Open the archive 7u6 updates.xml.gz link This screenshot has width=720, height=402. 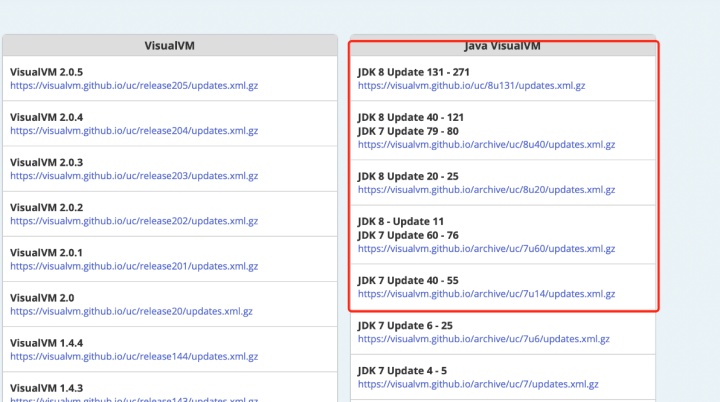[484, 339]
